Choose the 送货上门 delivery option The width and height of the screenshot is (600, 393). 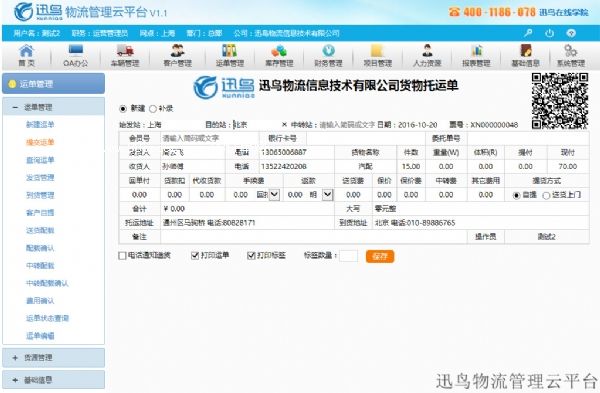click(x=546, y=196)
